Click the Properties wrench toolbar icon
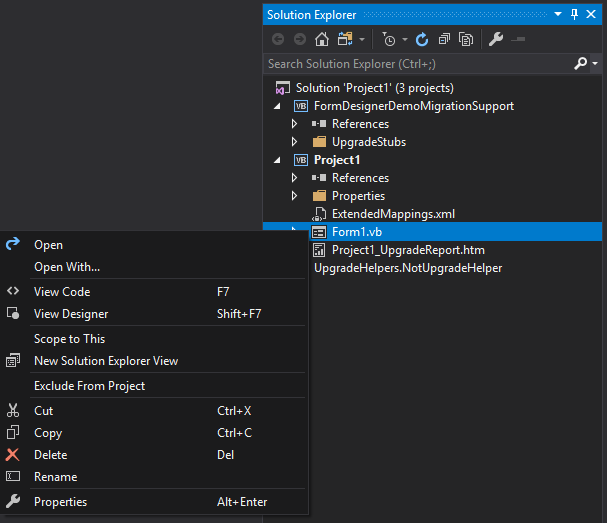607x523 pixels. 496,39
